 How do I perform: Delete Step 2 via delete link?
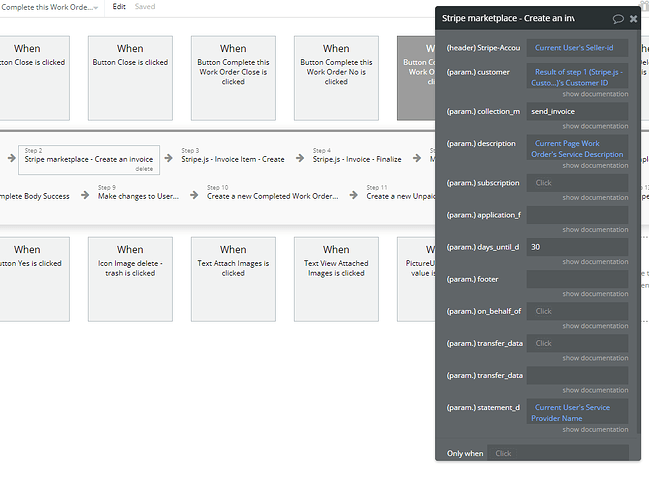click(x=144, y=169)
